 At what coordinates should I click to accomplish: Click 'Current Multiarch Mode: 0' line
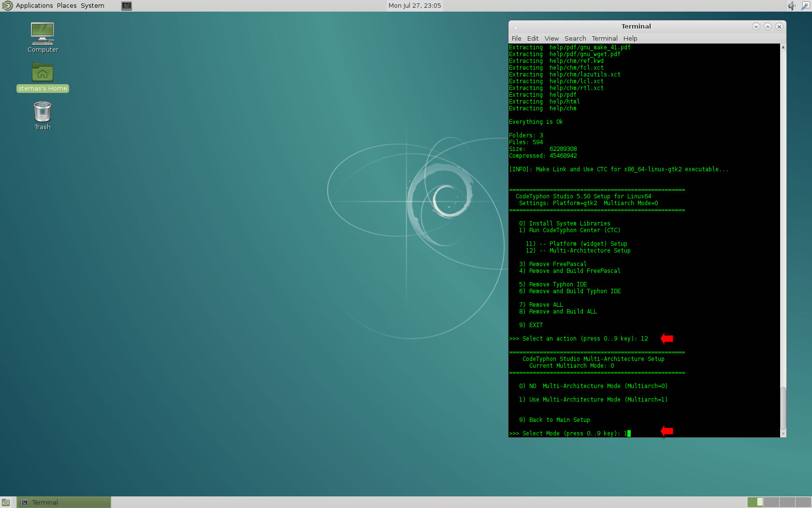571,366
